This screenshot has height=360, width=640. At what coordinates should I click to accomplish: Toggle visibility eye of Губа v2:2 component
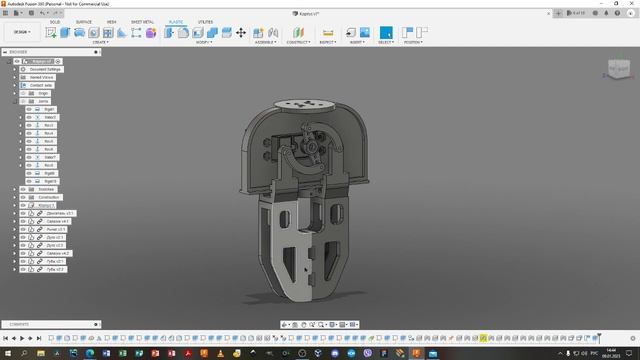23,269
